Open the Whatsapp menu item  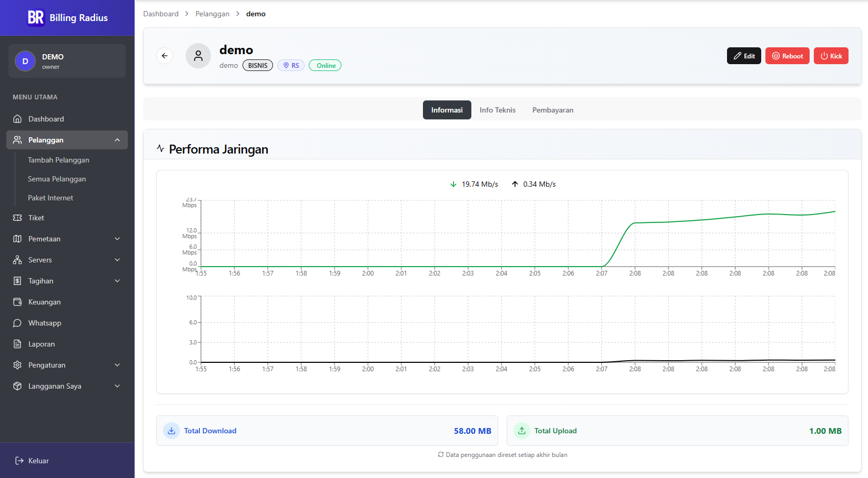point(67,323)
